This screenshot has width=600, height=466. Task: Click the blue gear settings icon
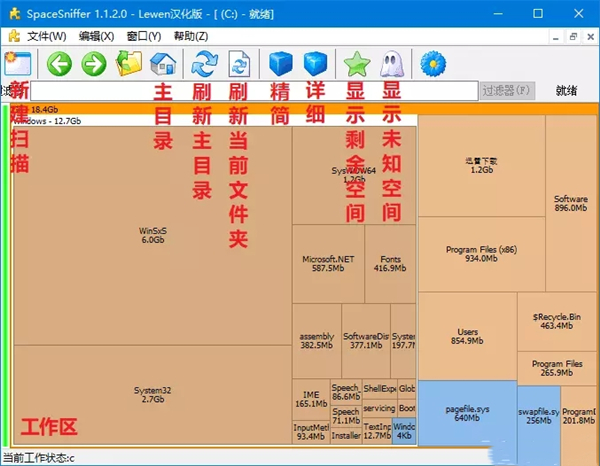[433, 64]
